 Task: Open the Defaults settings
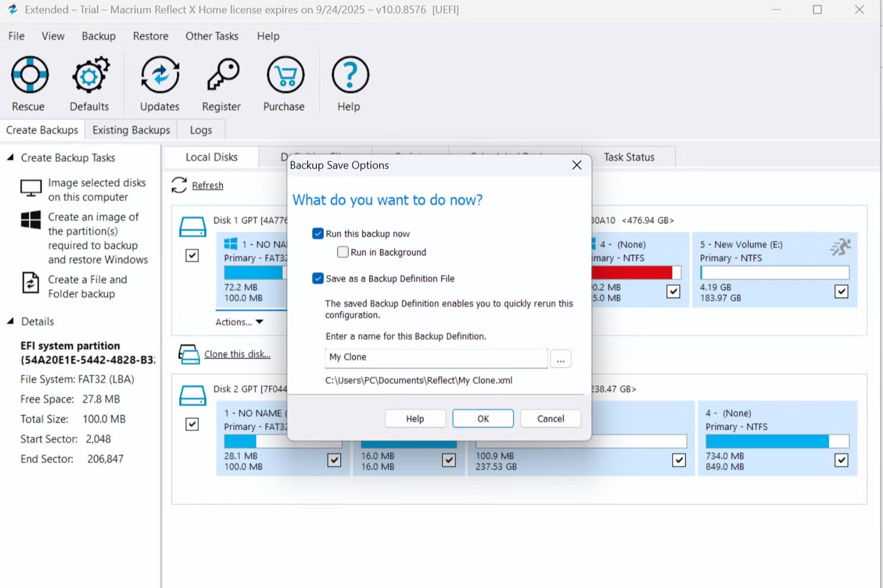pos(89,83)
